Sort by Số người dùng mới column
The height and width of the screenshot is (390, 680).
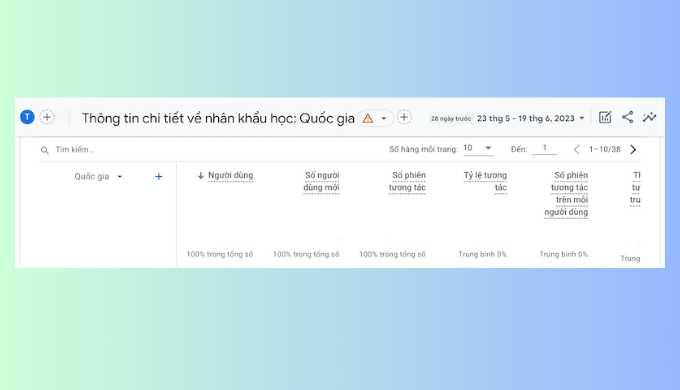point(321,181)
